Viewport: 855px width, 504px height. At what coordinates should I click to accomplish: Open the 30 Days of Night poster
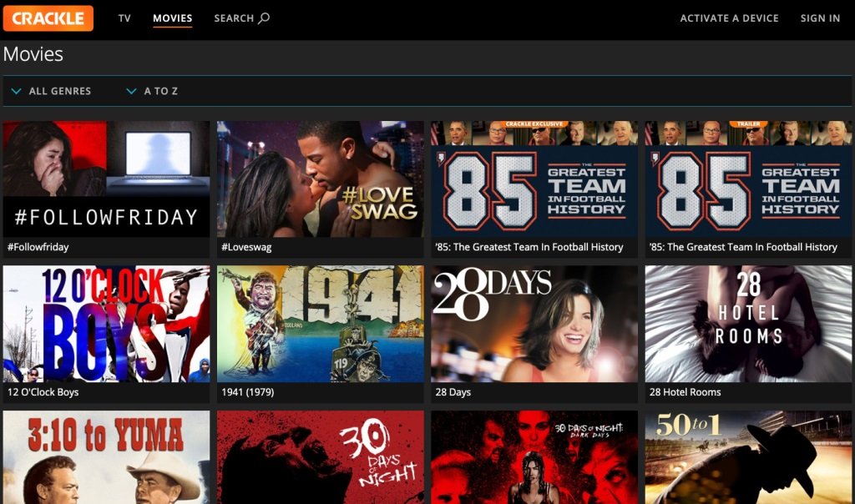320,457
